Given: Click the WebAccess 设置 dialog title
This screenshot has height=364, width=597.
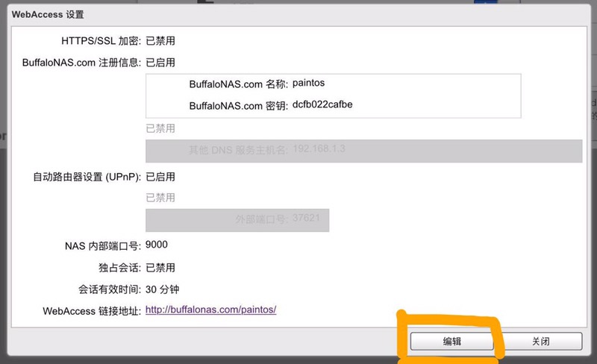Looking at the screenshot, I should pyautogui.click(x=48, y=14).
